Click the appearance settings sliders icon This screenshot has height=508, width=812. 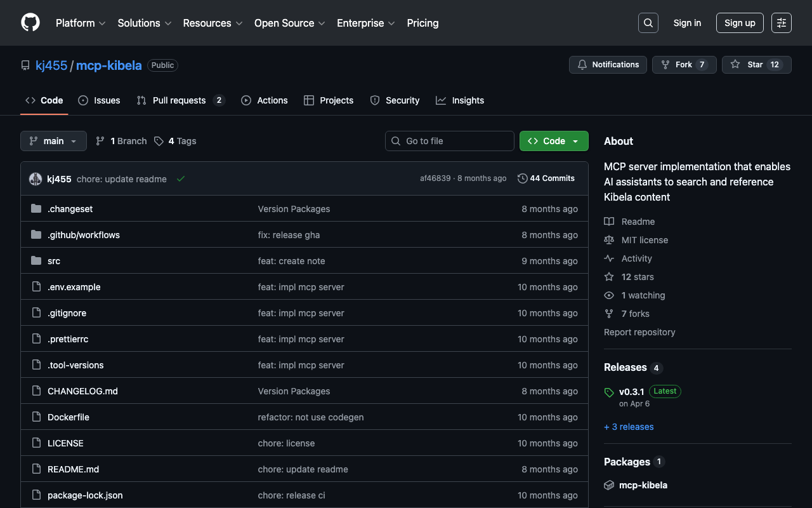click(x=781, y=23)
